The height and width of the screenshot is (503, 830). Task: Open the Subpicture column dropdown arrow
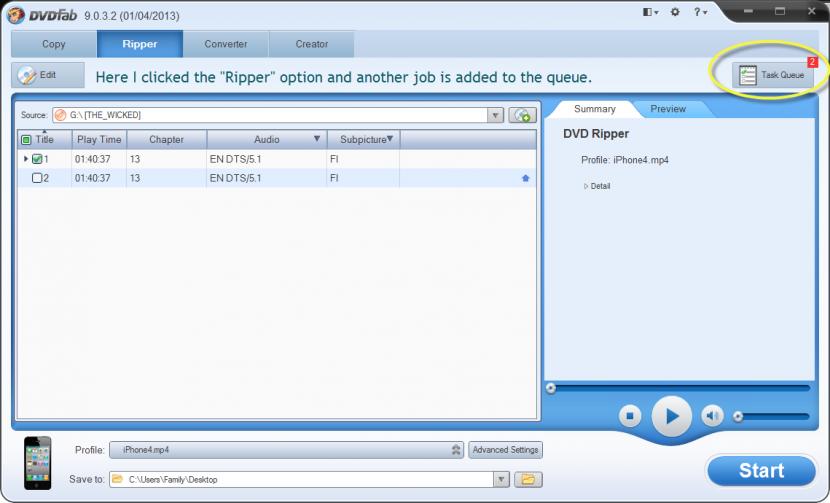click(x=390, y=139)
